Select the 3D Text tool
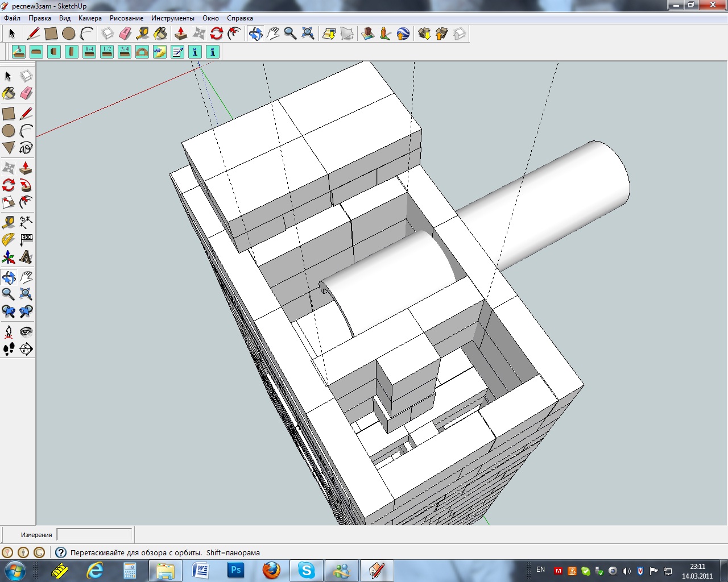 pyautogui.click(x=26, y=257)
